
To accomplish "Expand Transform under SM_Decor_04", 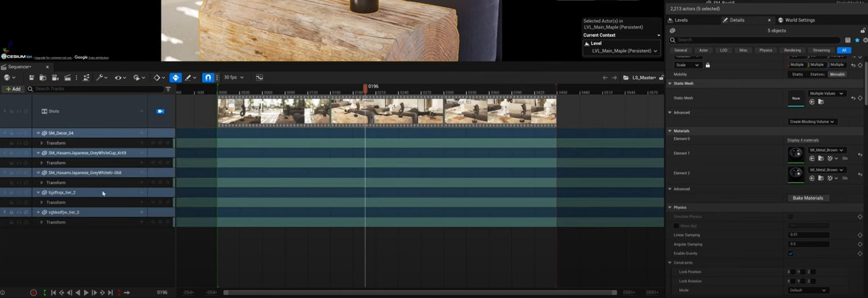I will pos(42,143).
